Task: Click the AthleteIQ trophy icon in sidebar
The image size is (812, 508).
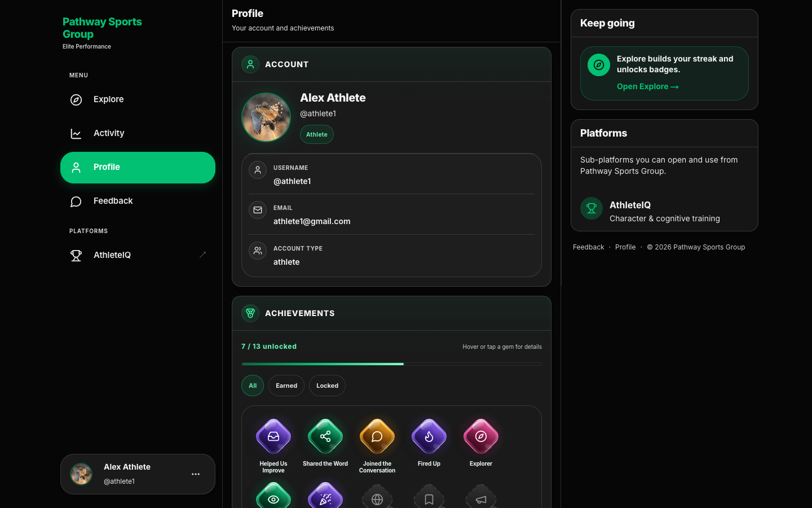Action: (x=76, y=256)
